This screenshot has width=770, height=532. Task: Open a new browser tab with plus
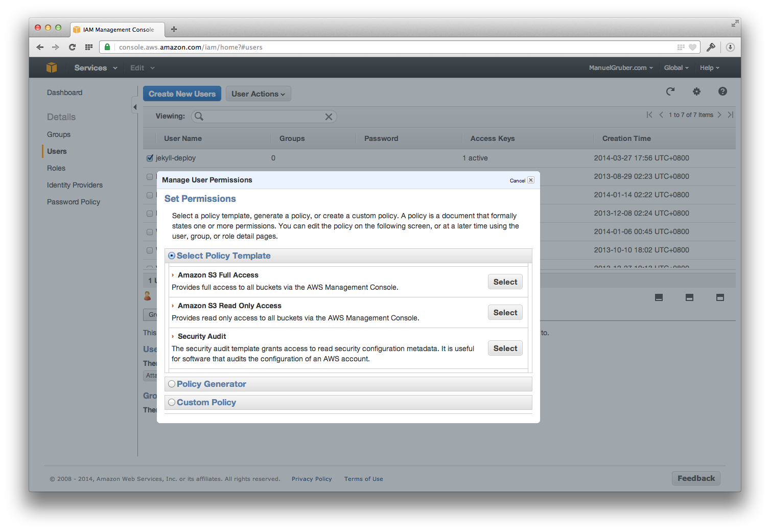(174, 29)
